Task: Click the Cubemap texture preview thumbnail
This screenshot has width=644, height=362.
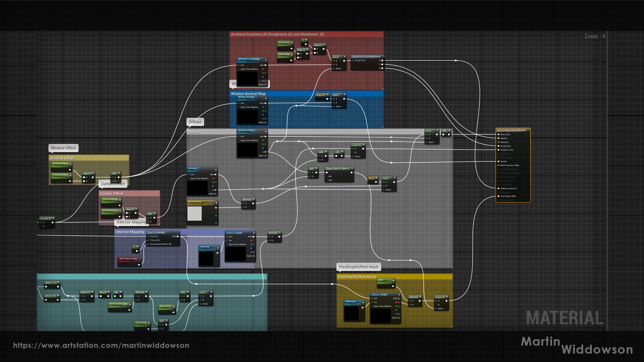Action: [x=207, y=259]
